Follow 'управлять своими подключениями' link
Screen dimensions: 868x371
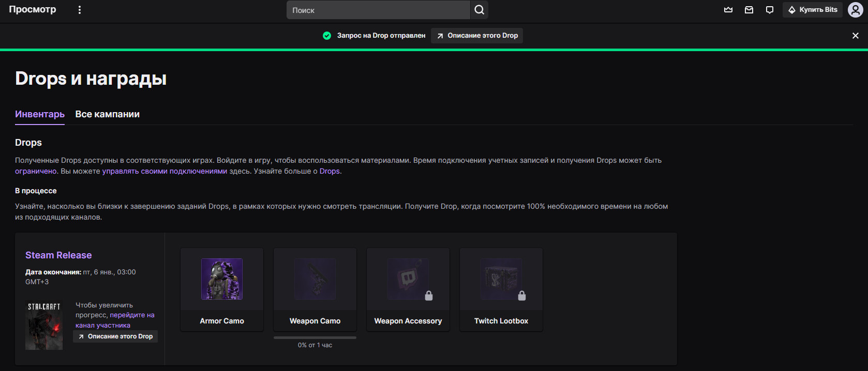pos(164,171)
